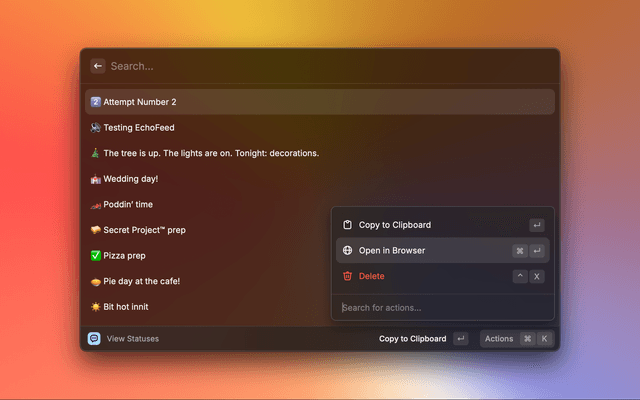Choose Open in Browser from actions
The width and height of the screenshot is (640, 400).
[x=392, y=251]
